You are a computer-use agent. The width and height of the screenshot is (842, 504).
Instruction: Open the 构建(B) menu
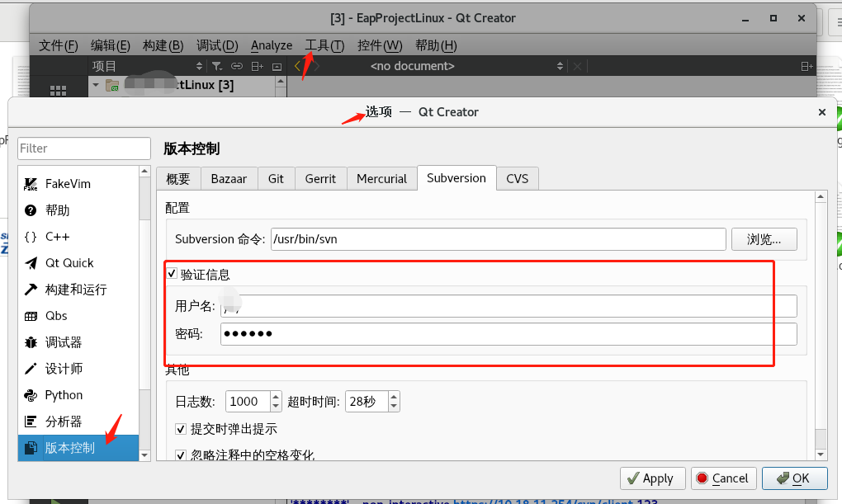[x=163, y=45]
